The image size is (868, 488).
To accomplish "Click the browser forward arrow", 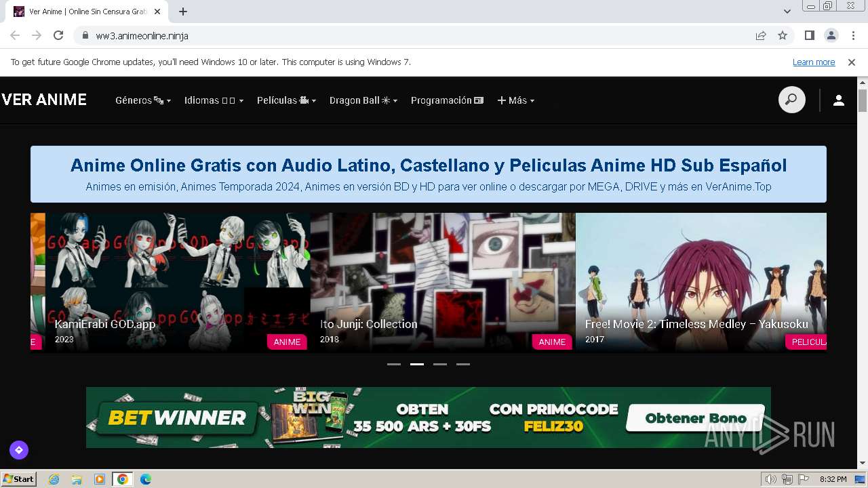I will [37, 35].
